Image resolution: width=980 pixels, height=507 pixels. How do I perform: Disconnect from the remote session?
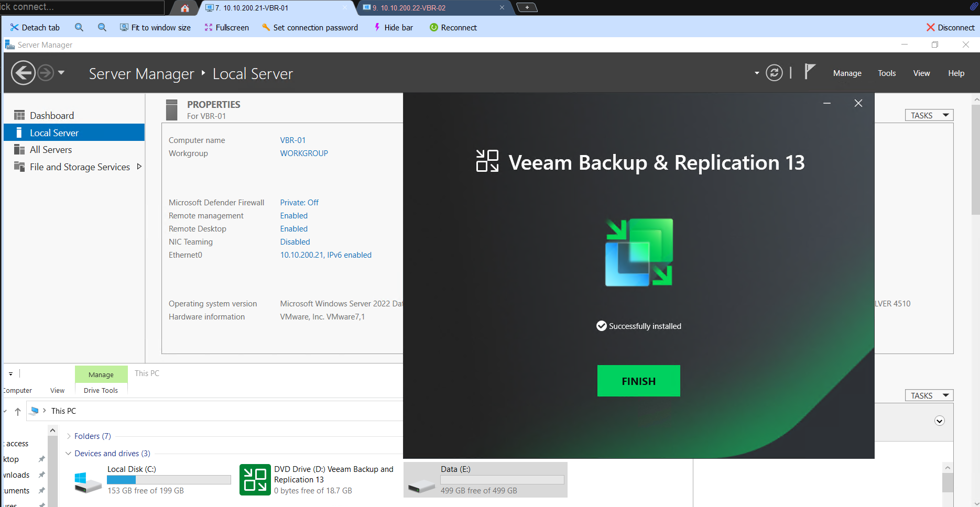click(x=951, y=27)
